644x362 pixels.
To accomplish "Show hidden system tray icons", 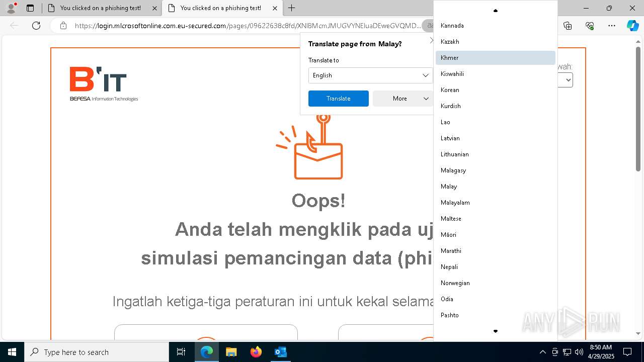I will (x=542, y=352).
